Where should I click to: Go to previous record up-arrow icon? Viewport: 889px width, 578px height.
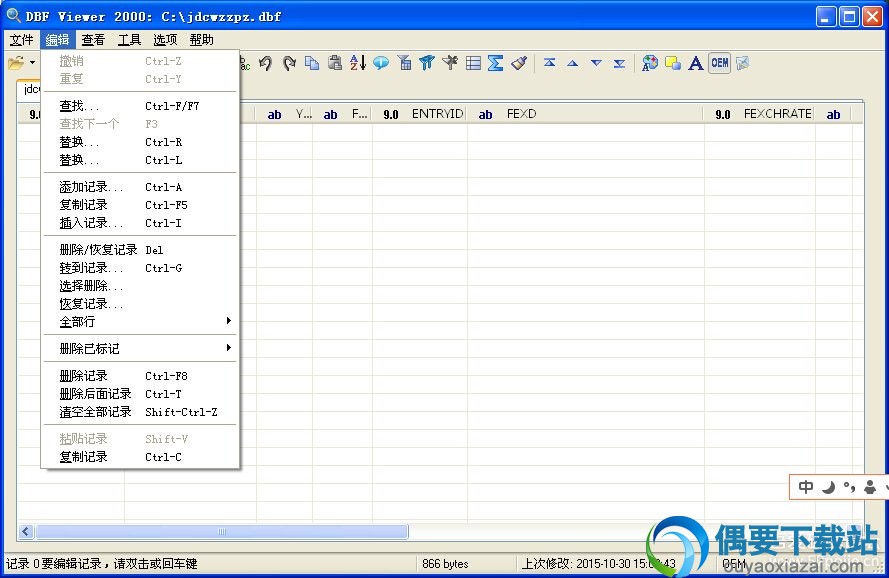[573, 63]
